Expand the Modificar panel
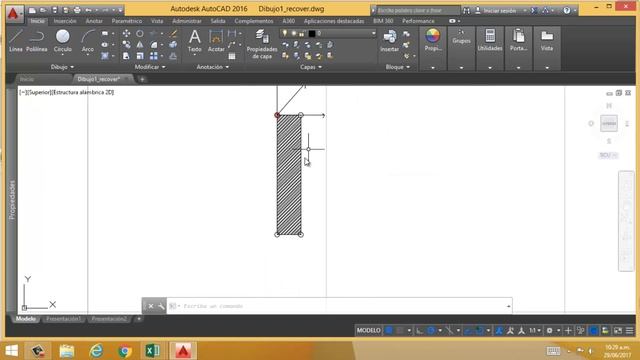The image size is (640, 360). (150, 67)
